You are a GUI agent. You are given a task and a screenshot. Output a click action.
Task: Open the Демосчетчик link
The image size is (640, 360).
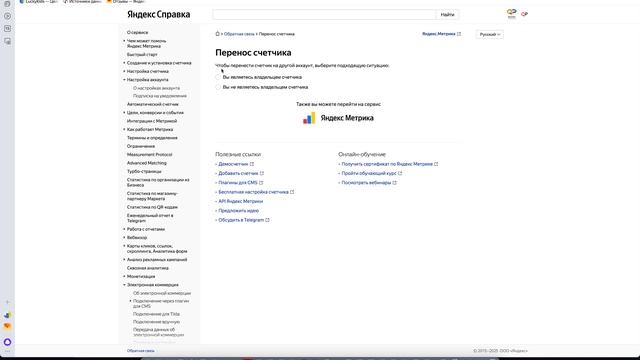(x=233, y=164)
